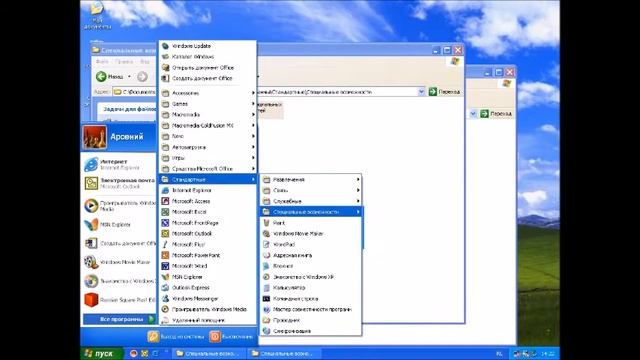The image size is (640, 360).
Task: Click the Арсений user picture
Action: (95, 137)
